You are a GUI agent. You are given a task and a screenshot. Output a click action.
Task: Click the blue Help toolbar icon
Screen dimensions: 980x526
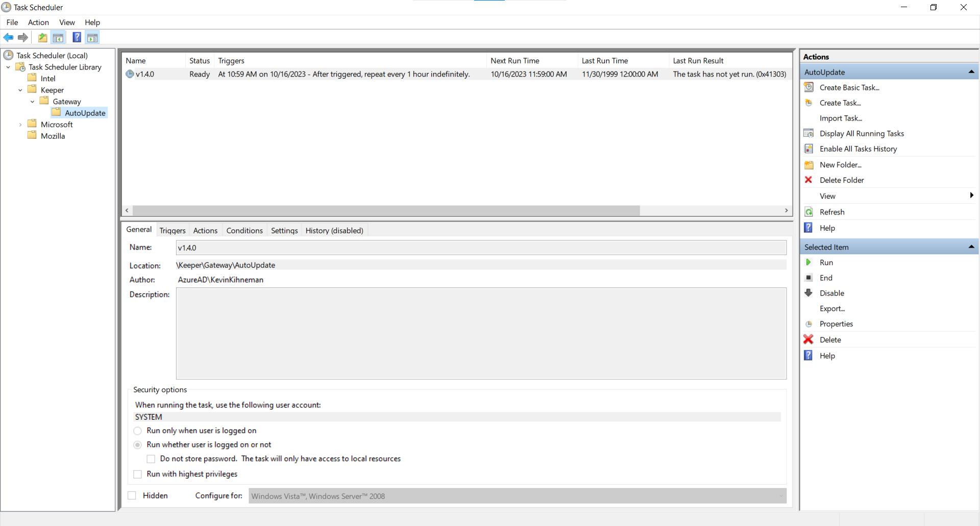tap(77, 37)
